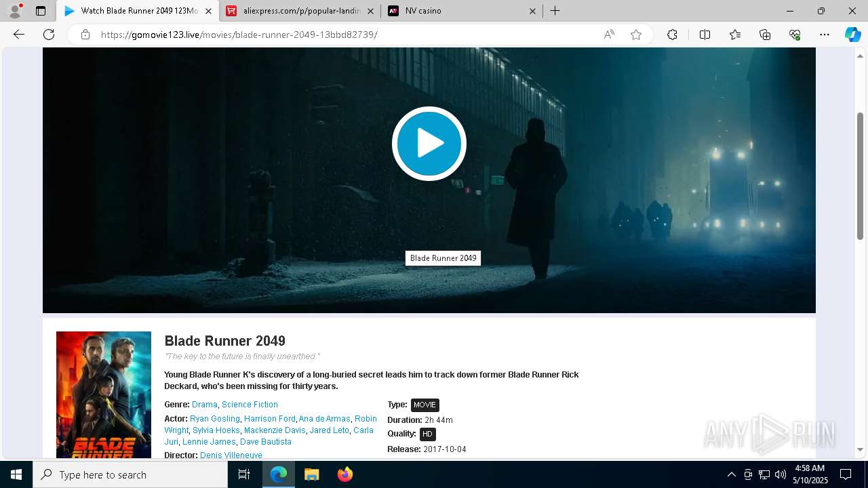Viewport: 868px width, 488px height.
Task: Toggle split screen view icon
Action: (705, 35)
